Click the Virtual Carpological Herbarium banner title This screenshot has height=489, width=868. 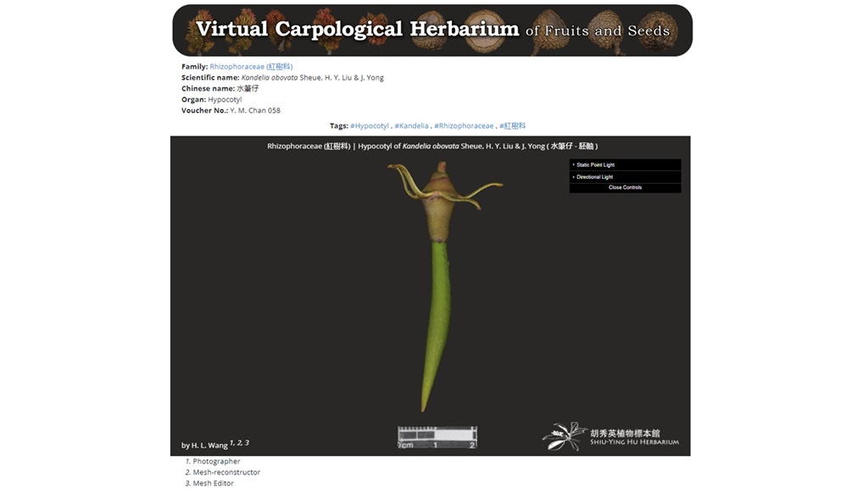tap(357, 30)
